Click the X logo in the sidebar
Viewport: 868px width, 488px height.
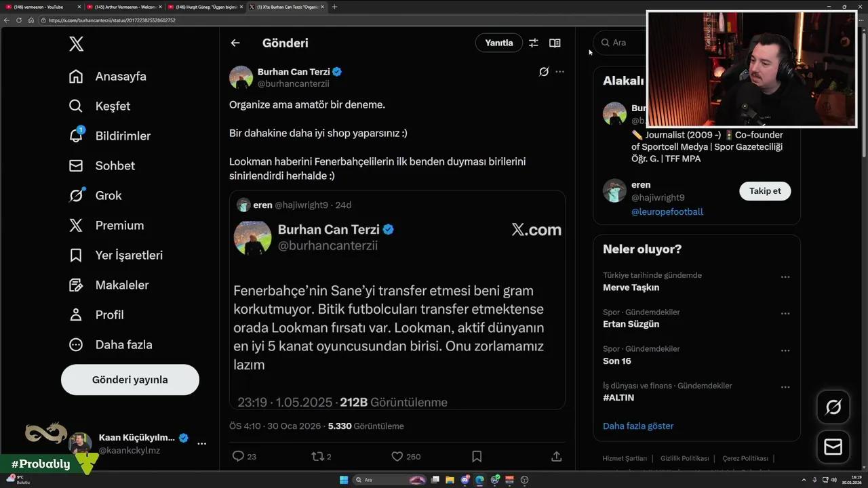pyautogui.click(x=76, y=44)
